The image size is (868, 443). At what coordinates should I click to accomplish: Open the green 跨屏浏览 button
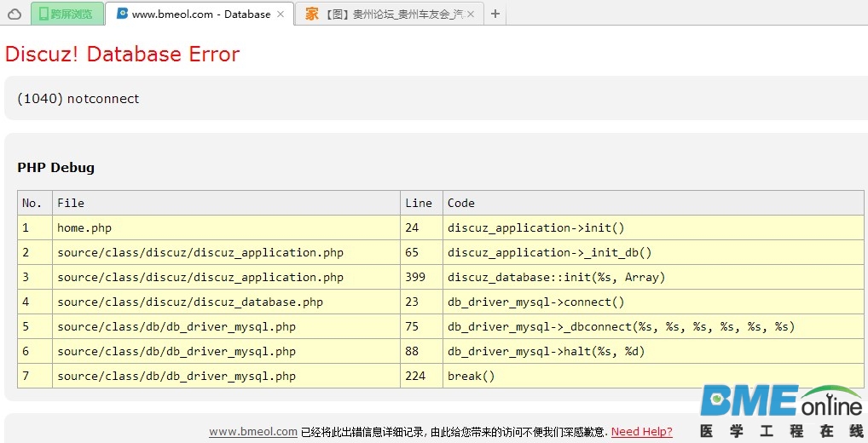(x=67, y=14)
